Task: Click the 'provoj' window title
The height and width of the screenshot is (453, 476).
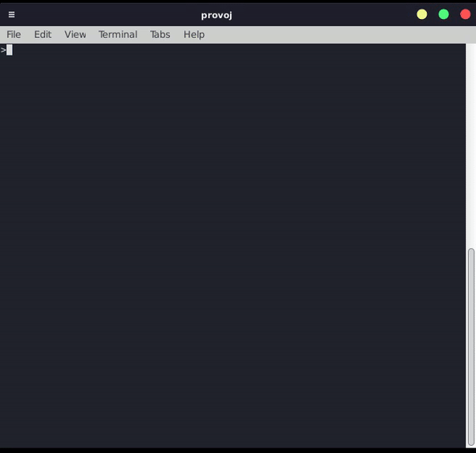Action: (x=217, y=15)
